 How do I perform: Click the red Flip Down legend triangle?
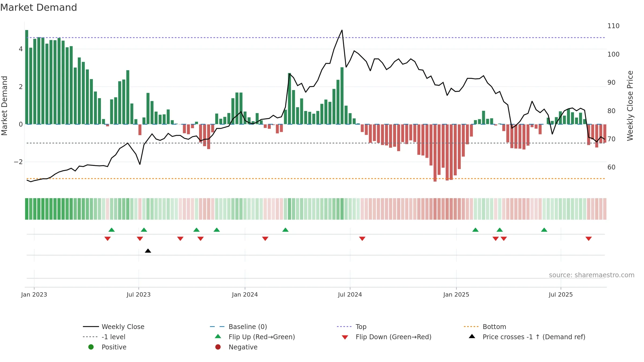pos(345,337)
